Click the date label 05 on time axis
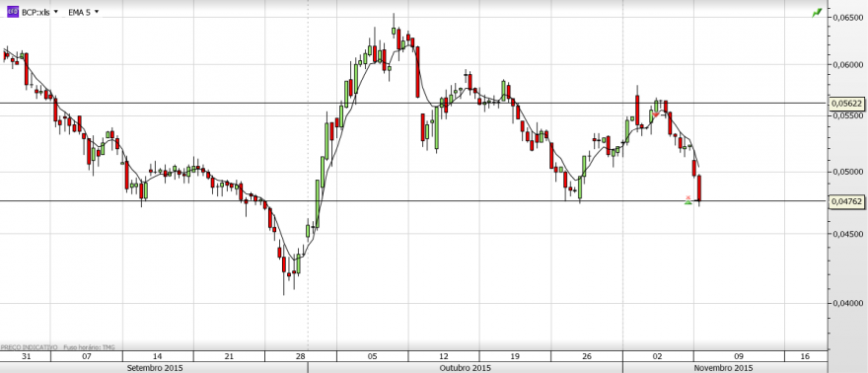This screenshot has width=868, height=373. point(372,356)
